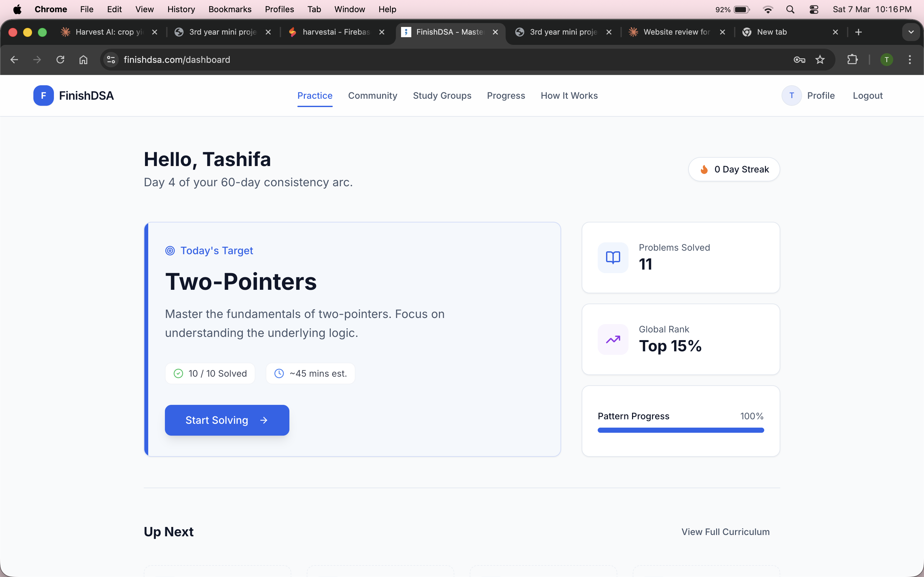Open Chrome's three-dot menu
This screenshot has height=577, width=924.
910,60
